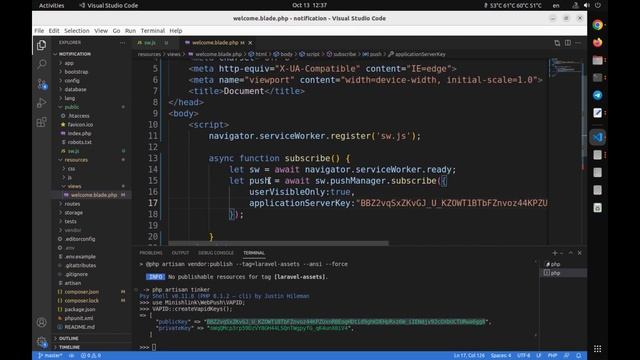The height and width of the screenshot is (360, 640).
Task: Collapse the resources folder
Action: click(92, 160)
